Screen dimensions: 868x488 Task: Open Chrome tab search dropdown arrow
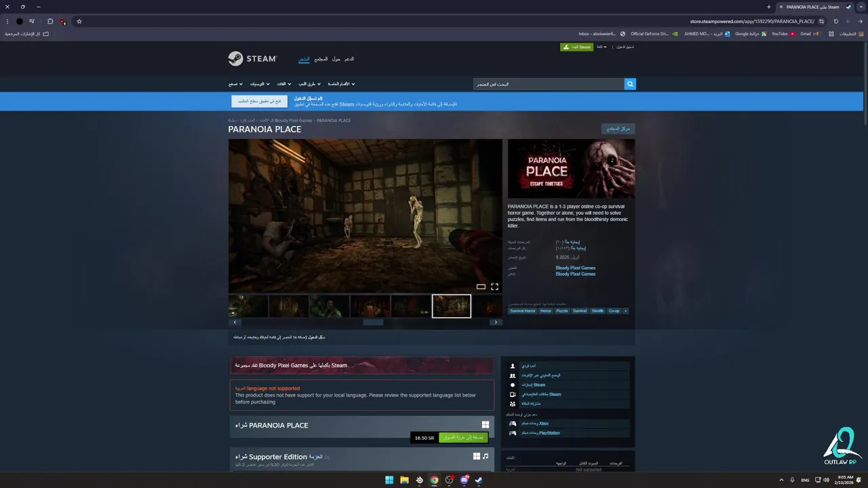861,7
